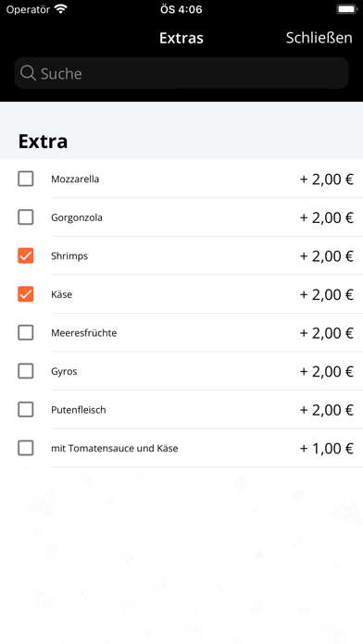Tap the Schließen button
The height and width of the screenshot is (644, 363).
click(x=319, y=38)
